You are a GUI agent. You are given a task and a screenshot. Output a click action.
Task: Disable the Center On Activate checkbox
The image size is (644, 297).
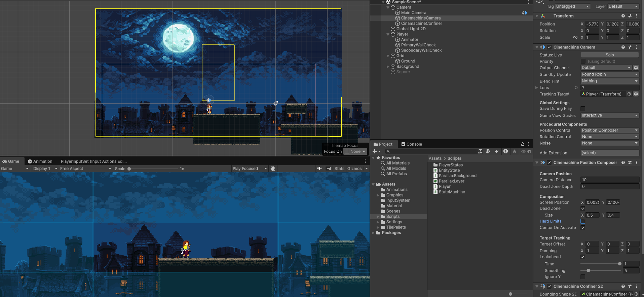[x=583, y=228]
